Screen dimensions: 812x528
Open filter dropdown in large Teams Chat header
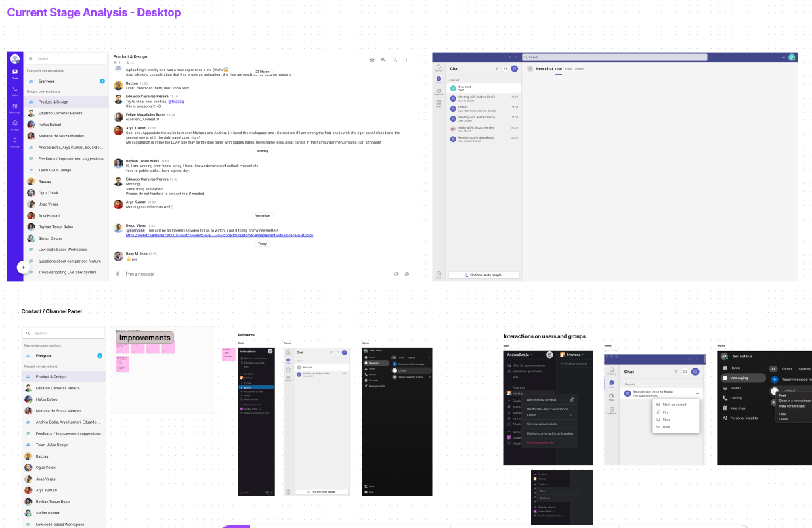pyautogui.click(x=496, y=68)
